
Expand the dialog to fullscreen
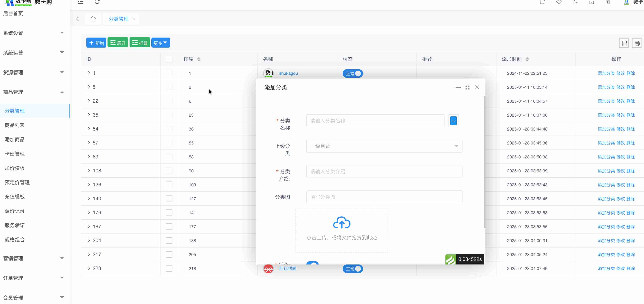(x=467, y=88)
